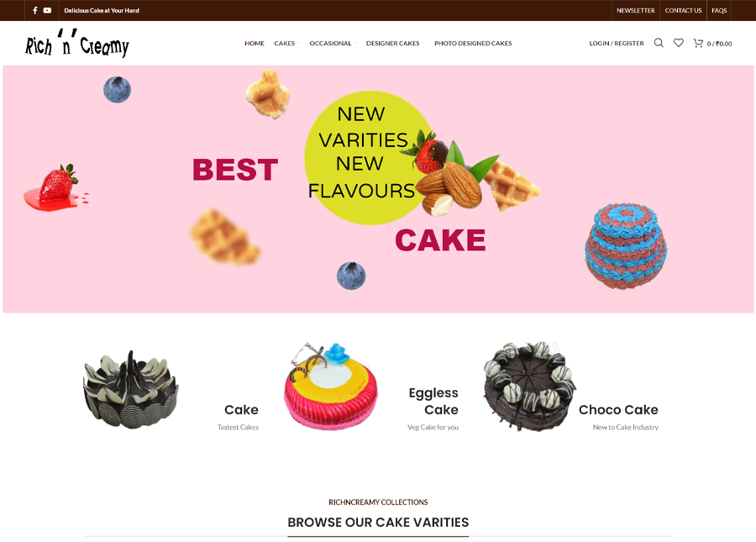Open the shopping cart icon
This screenshot has height=542, width=756.
pyautogui.click(x=698, y=43)
